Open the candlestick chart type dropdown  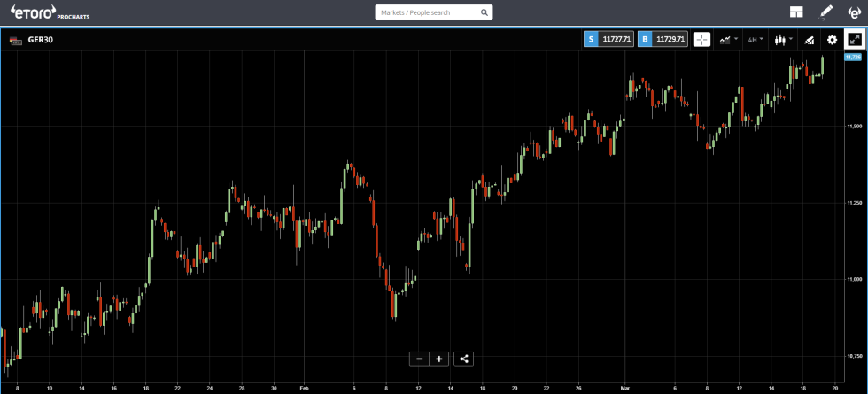coord(782,39)
